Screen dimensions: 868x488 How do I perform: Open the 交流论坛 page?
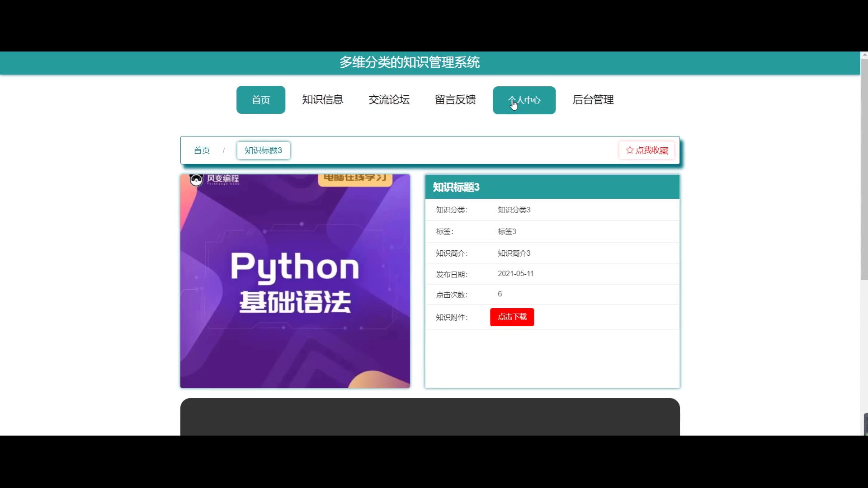[389, 100]
